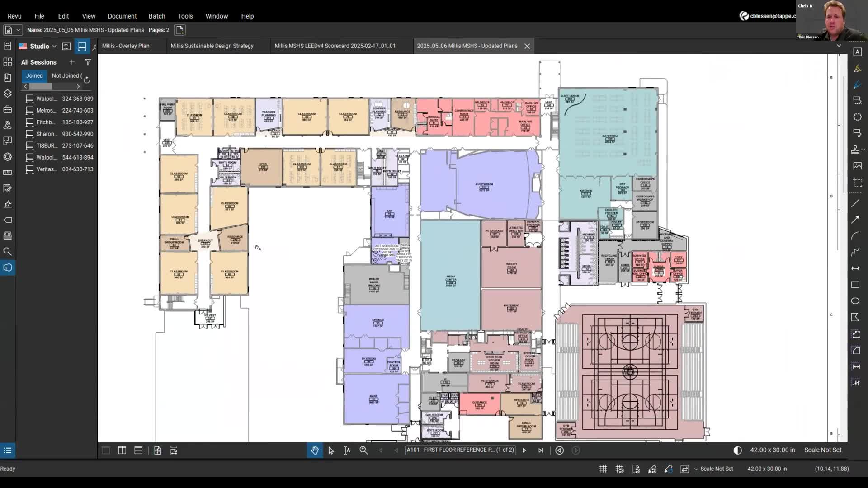Toggle the dim page contrast button
Image resolution: width=868 pixels, height=488 pixels.
coord(737,450)
